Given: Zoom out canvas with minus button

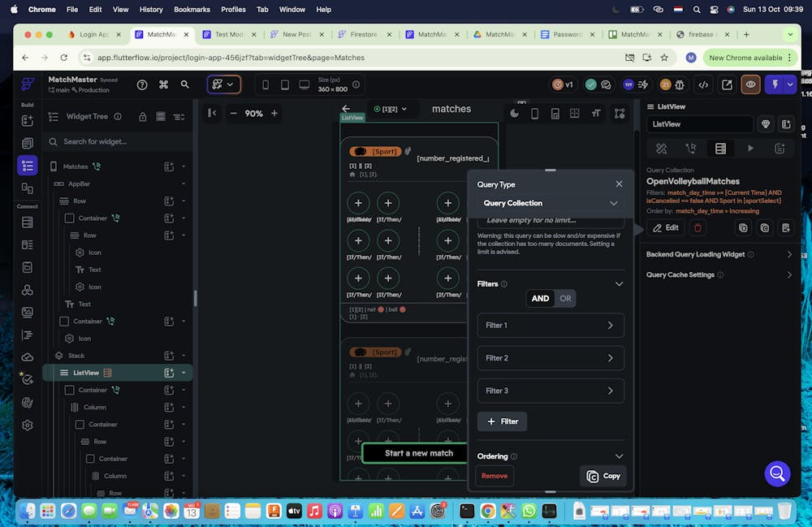Looking at the screenshot, I should (234, 113).
